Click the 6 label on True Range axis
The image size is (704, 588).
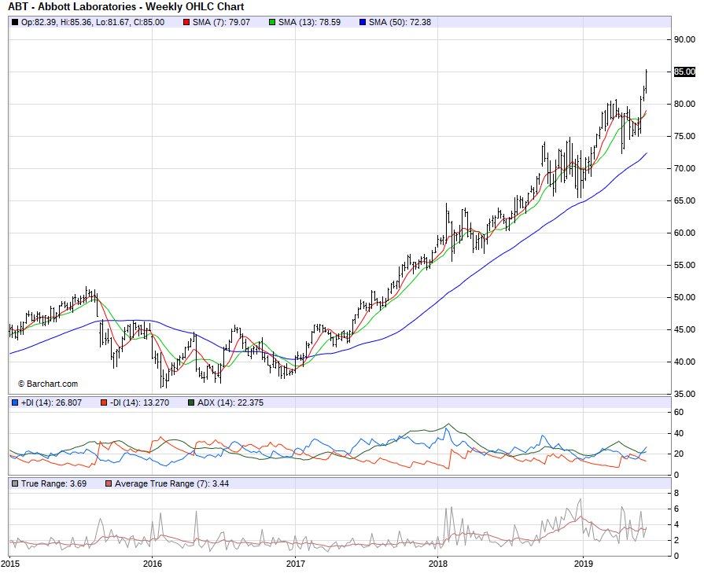[x=676, y=509]
